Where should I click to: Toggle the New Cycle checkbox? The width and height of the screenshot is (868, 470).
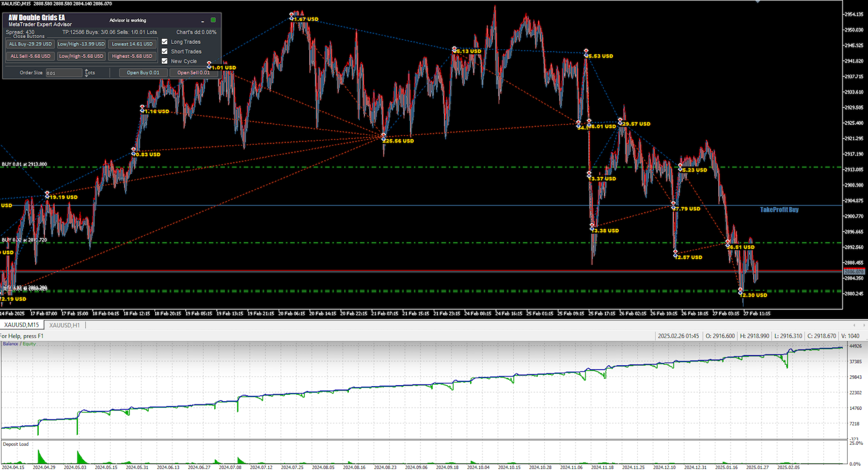click(165, 61)
